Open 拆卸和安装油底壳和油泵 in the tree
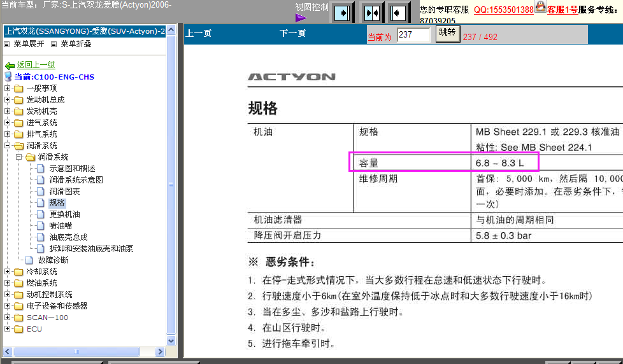The height and width of the screenshot is (364, 623). 91,249
